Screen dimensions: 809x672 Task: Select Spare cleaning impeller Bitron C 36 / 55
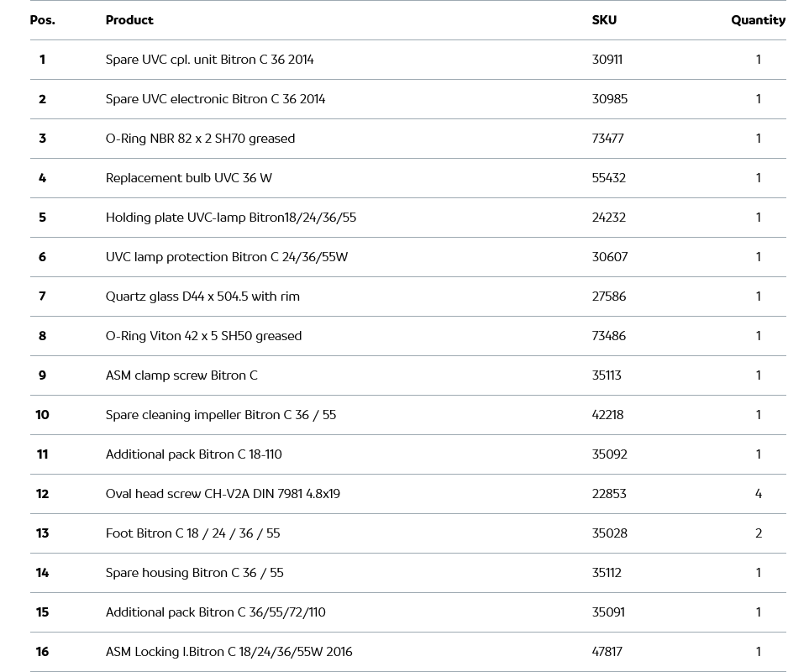[x=220, y=415]
